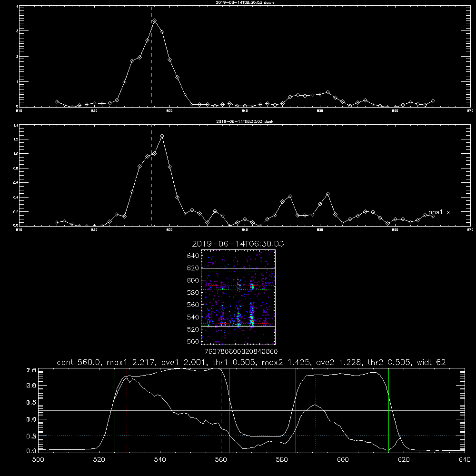Click heat map y-axis label 560

[193, 305]
